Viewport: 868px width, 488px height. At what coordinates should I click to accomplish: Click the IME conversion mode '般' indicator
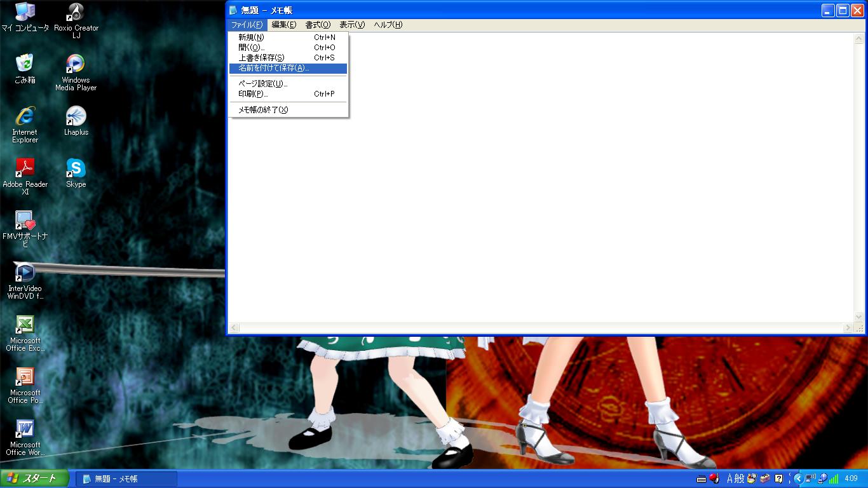(740, 478)
